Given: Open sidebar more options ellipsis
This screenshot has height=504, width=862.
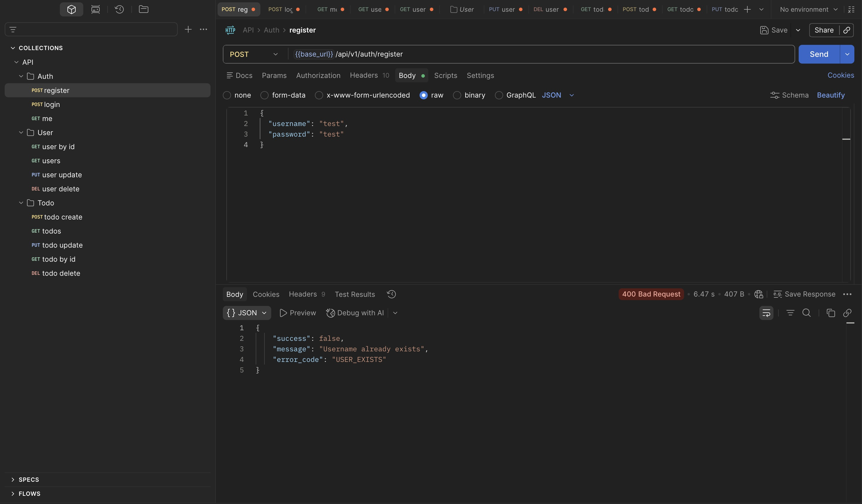Looking at the screenshot, I should pyautogui.click(x=203, y=29).
